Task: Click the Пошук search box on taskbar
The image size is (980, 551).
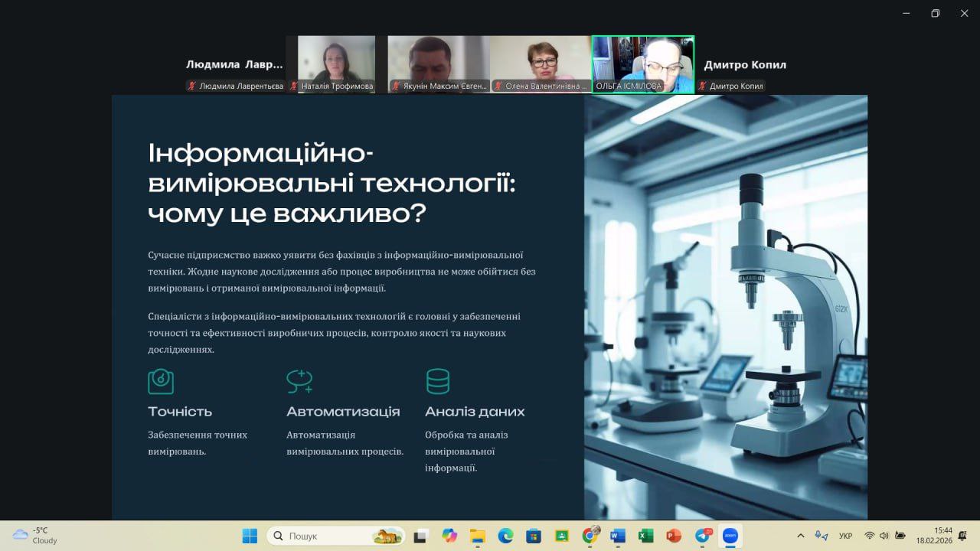Action: (336, 536)
